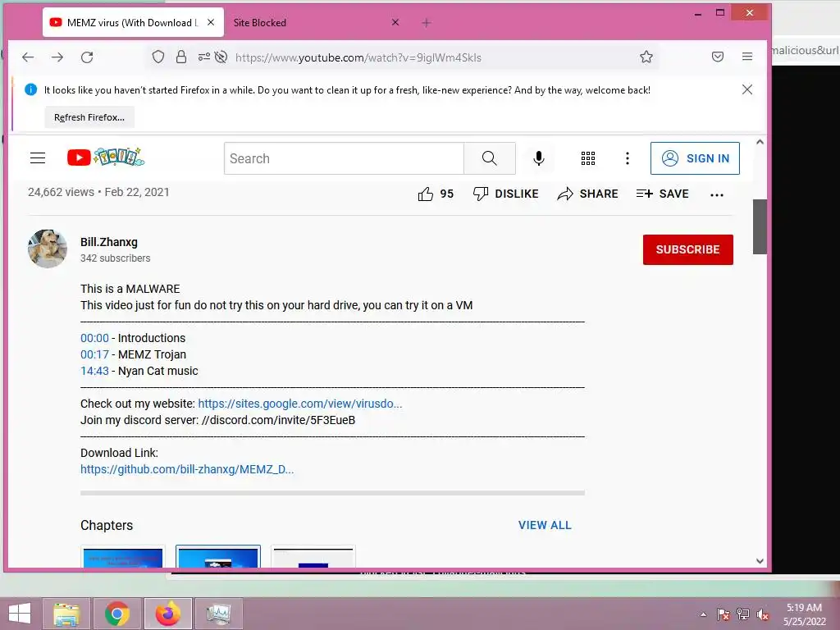This screenshot has height=630, width=840.
Task: Click page scrollbar up arrow
Action: click(760, 142)
